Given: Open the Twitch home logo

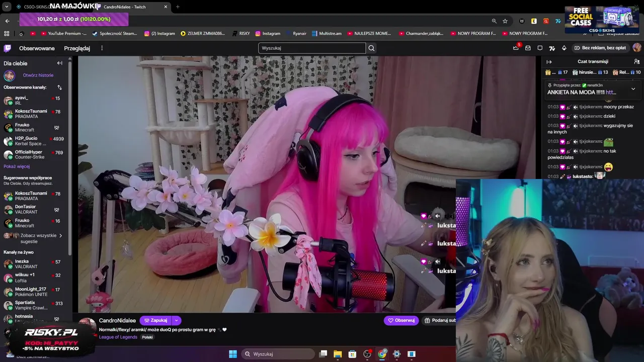Looking at the screenshot, I should pyautogui.click(x=7, y=48).
